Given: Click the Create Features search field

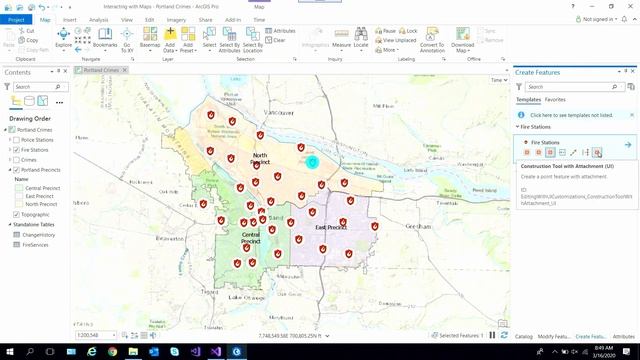Looking at the screenshot, I should pos(575,87).
